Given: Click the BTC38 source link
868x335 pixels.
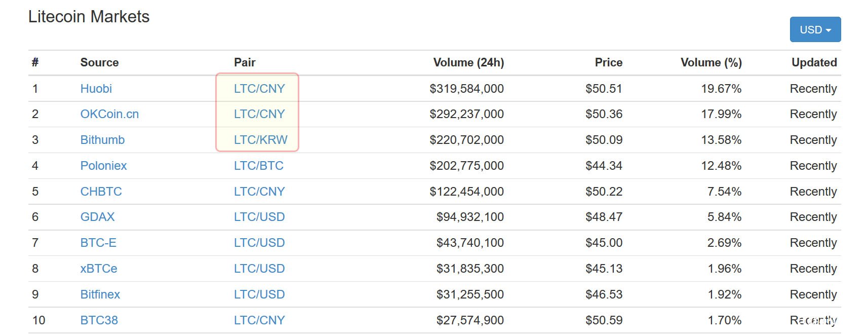Looking at the screenshot, I should pos(99,320).
